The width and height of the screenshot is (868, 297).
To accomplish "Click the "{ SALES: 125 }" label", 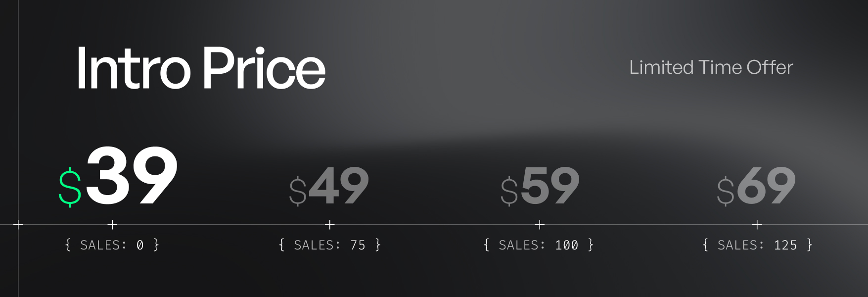I will pyautogui.click(x=757, y=245).
